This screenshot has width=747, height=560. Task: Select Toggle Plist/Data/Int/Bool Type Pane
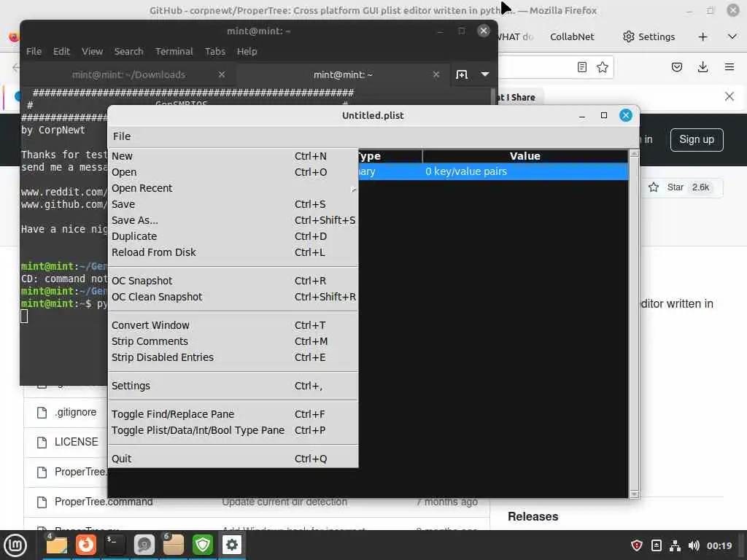pyautogui.click(x=233, y=430)
